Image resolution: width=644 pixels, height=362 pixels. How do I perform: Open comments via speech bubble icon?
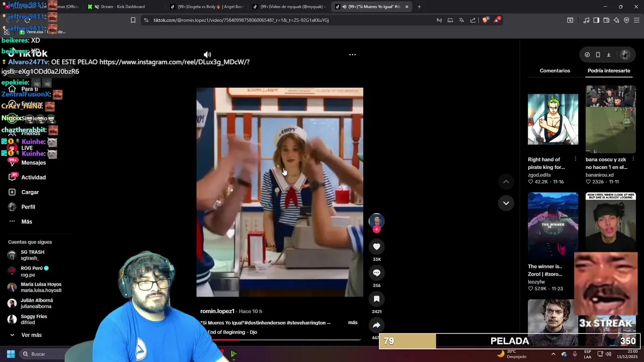point(376,273)
